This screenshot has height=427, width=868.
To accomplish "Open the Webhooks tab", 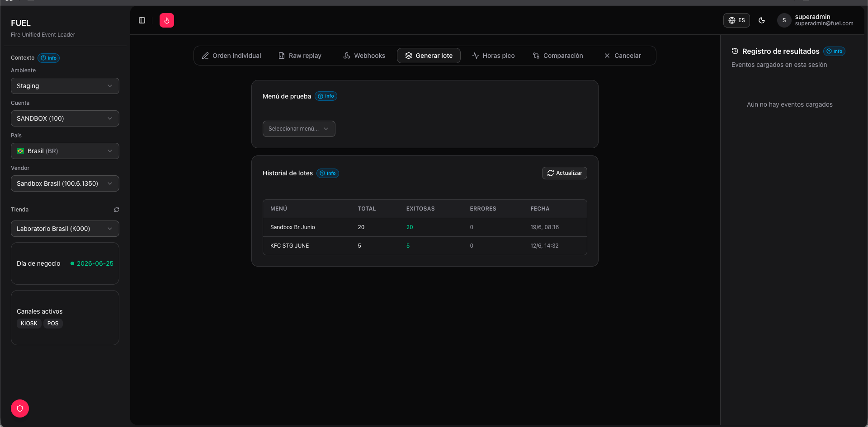I will (x=364, y=56).
